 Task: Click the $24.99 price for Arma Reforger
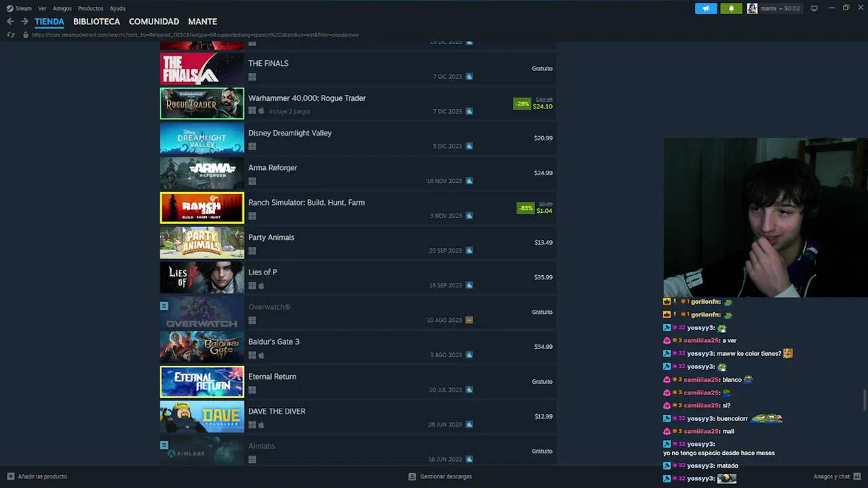coord(543,173)
